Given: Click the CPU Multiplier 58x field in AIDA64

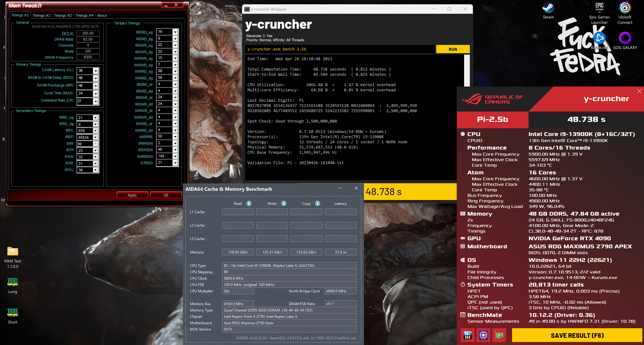Looking at the screenshot, I should (x=238, y=291).
